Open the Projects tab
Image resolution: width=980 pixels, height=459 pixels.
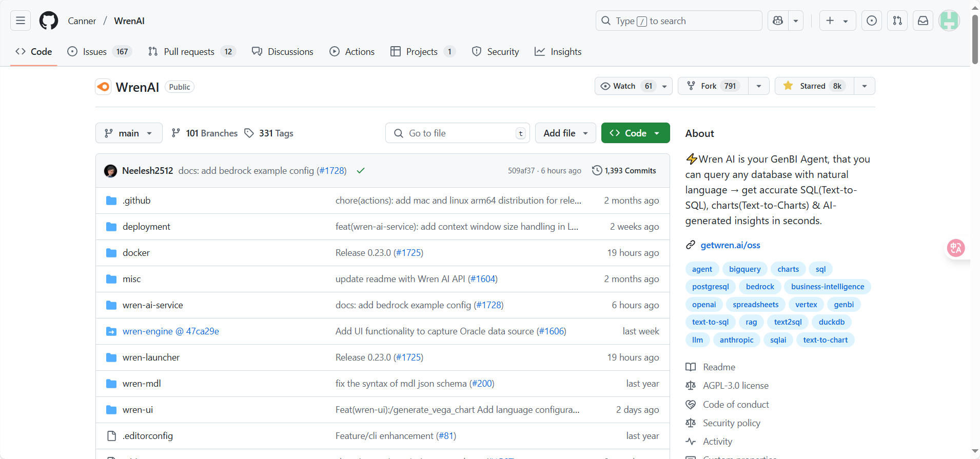coord(423,51)
